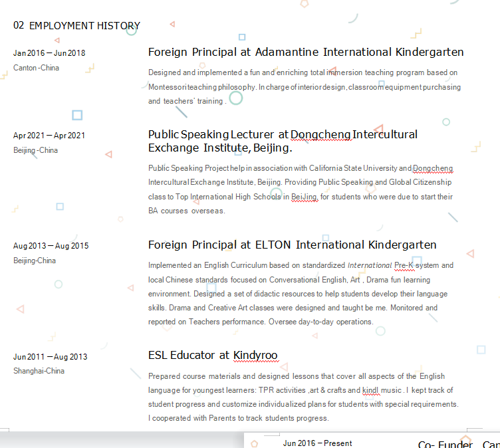Click the Canton -China location text

[36, 68]
